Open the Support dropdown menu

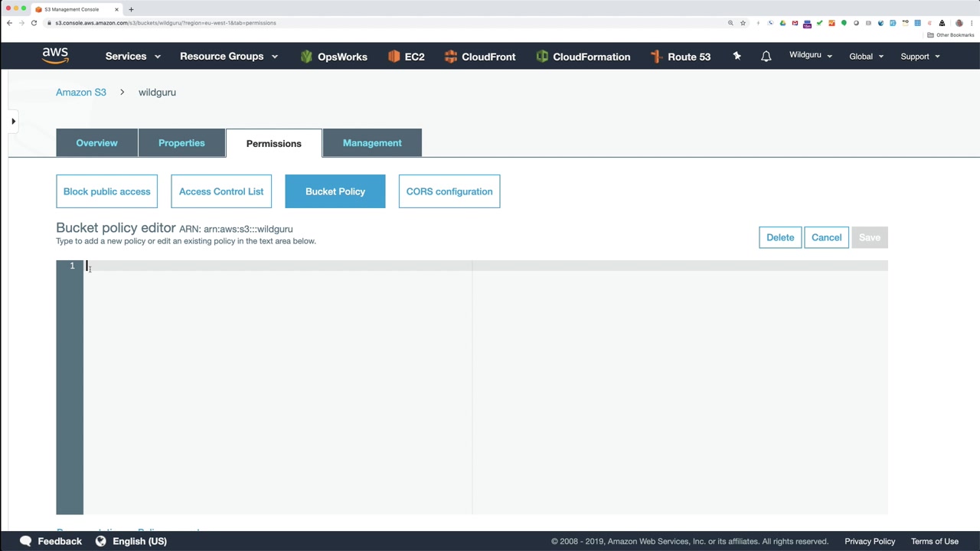[920, 57]
